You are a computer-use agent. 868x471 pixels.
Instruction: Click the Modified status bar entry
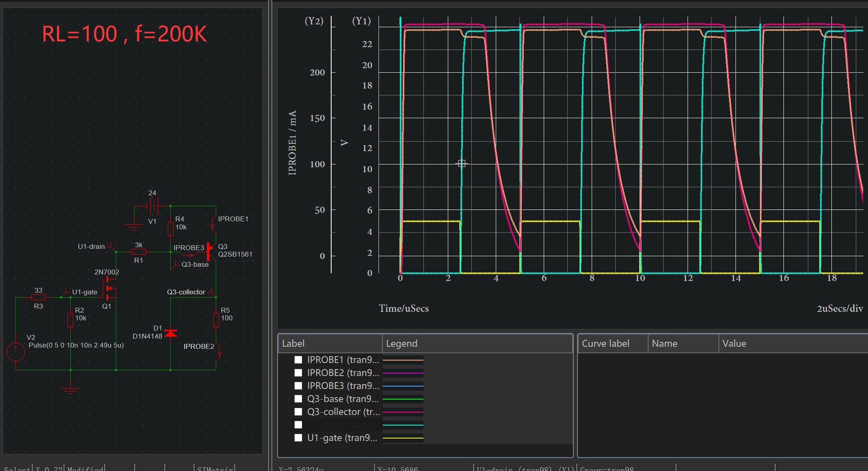(85, 469)
